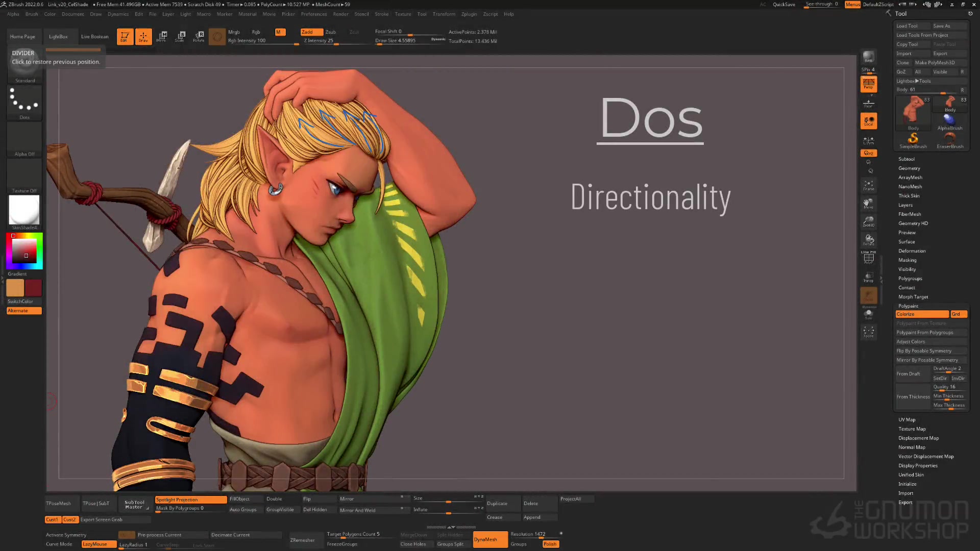This screenshot has width=980, height=551.
Task: Select the Scale transform icon
Action: point(180,36)
